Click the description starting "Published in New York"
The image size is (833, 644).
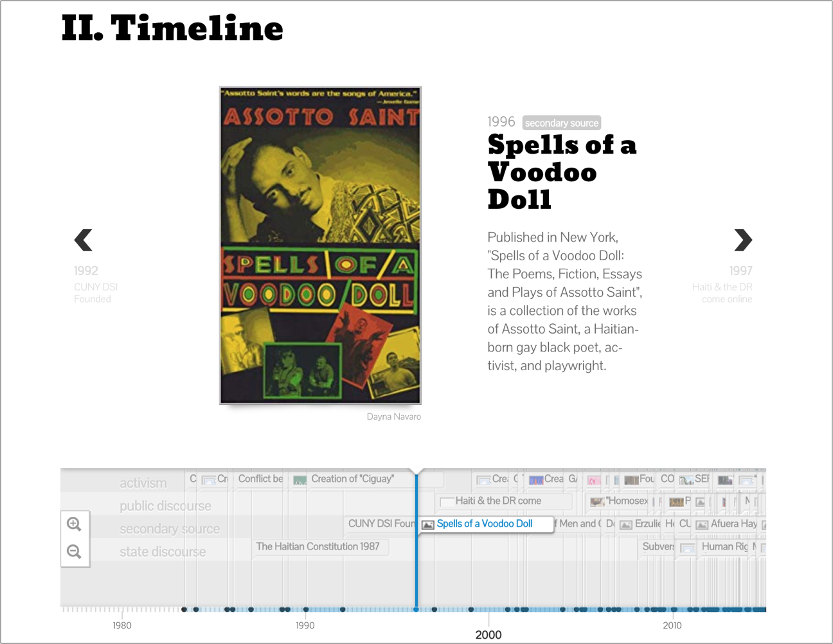coord(565,301)
